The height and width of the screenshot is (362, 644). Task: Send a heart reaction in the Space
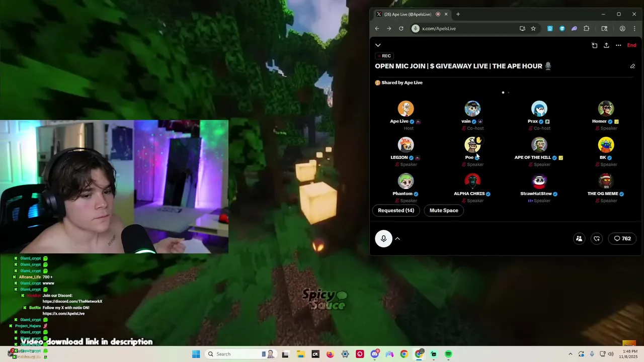tap(597, 239)
